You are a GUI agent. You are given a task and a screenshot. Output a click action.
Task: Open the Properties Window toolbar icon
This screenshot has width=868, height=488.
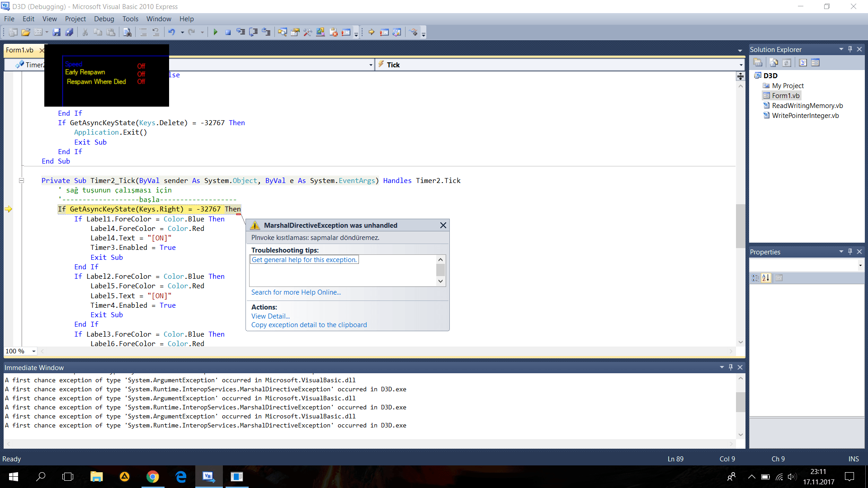point(295,32)
